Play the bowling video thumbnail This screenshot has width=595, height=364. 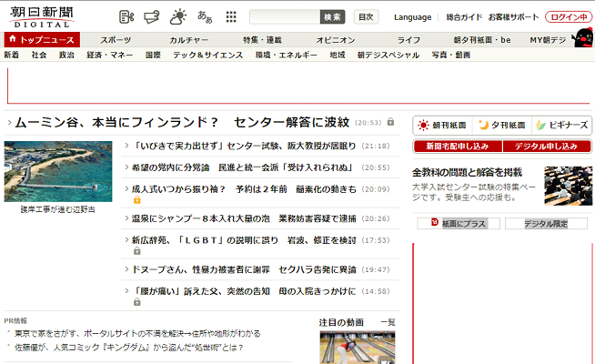[358, 348]
